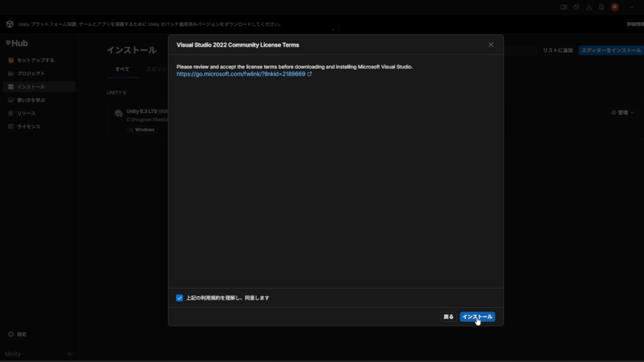Viewport: 644px width, 362px height.
Task: Open the go.microsoft.com license terms link
Action: point(241,74)
